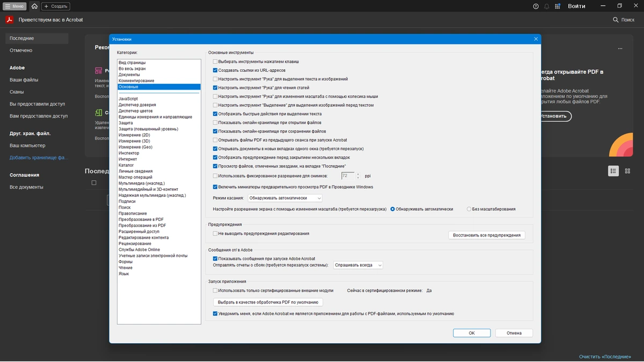
Task: Increase the ppi resolution stepper up arrow
Action: pyautogui.click(x=358, y=174)
